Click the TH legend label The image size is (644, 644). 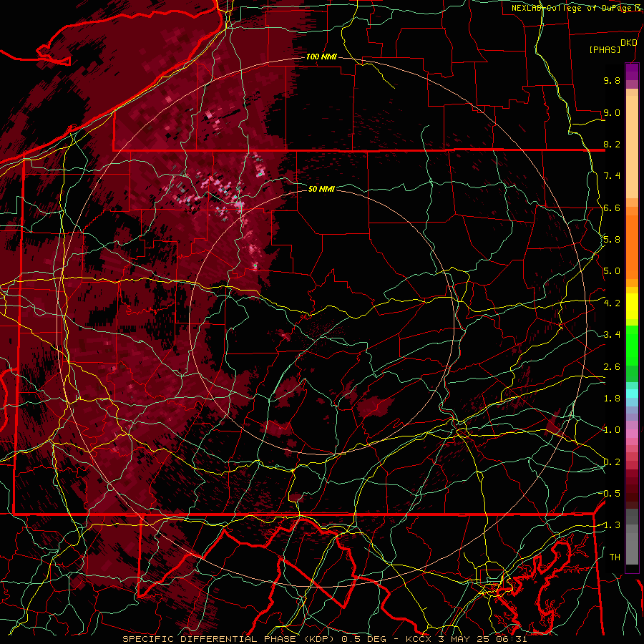click(x=615, y=557)
